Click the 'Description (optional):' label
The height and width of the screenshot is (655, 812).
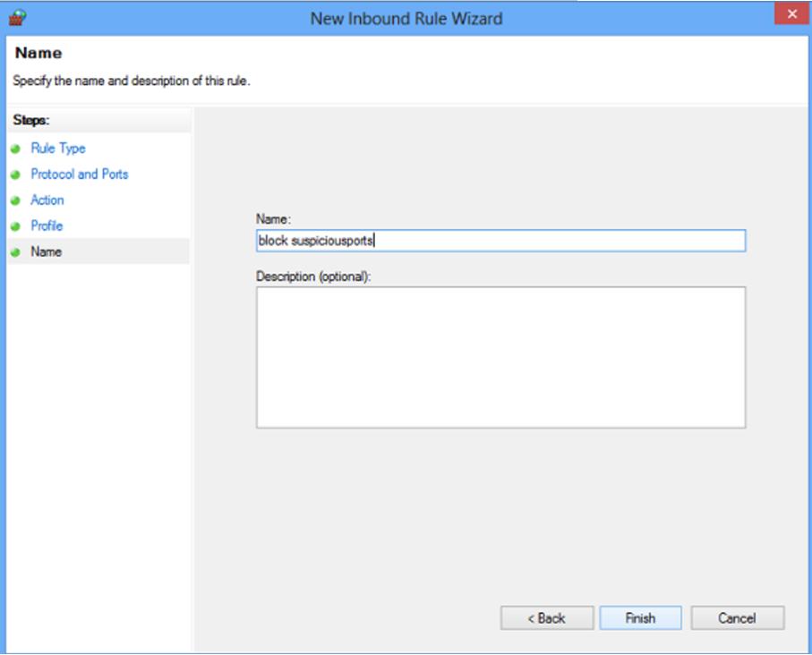313,276
